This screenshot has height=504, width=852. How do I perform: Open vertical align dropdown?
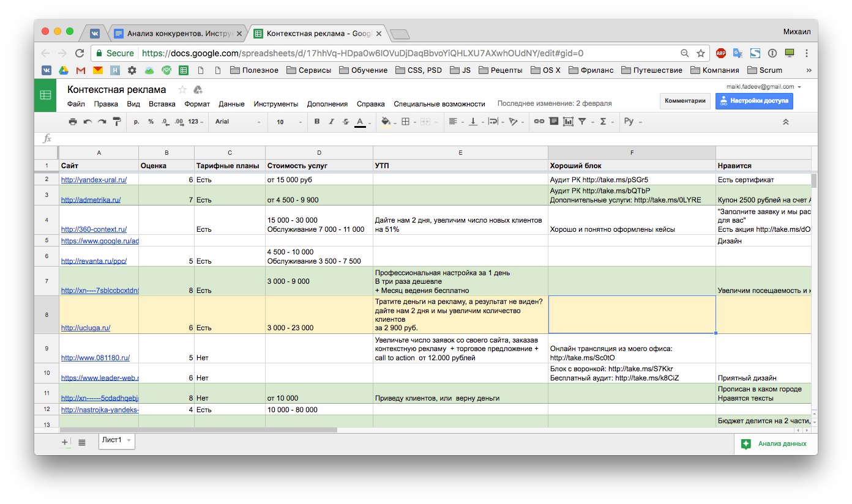click(x=476, y=122)
